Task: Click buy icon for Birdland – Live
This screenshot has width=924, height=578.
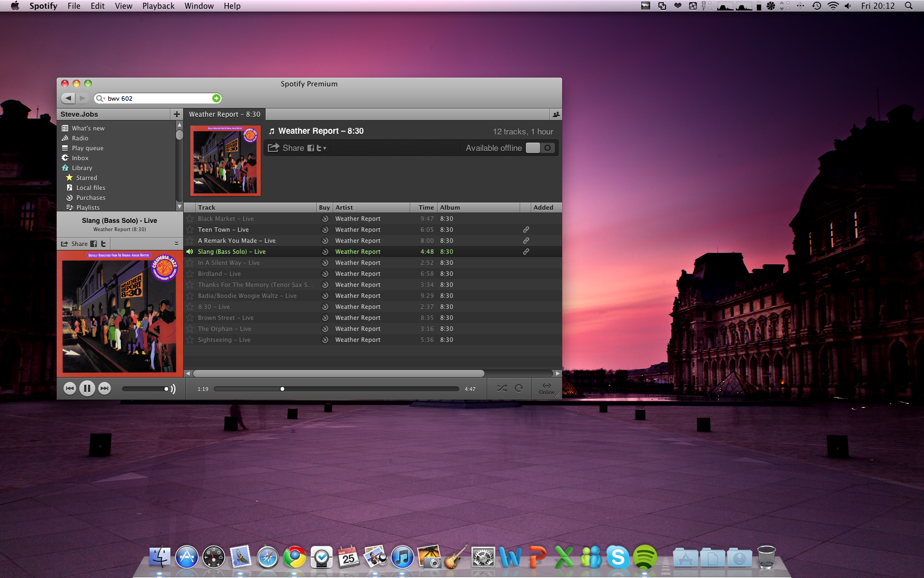Action: click(325, 274)
